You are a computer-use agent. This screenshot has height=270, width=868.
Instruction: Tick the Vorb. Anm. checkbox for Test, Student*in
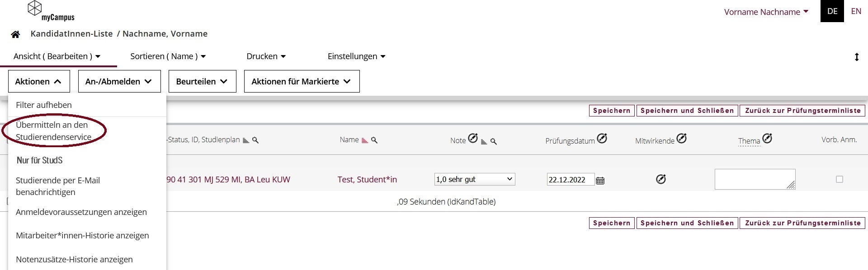tap(840, 179)
